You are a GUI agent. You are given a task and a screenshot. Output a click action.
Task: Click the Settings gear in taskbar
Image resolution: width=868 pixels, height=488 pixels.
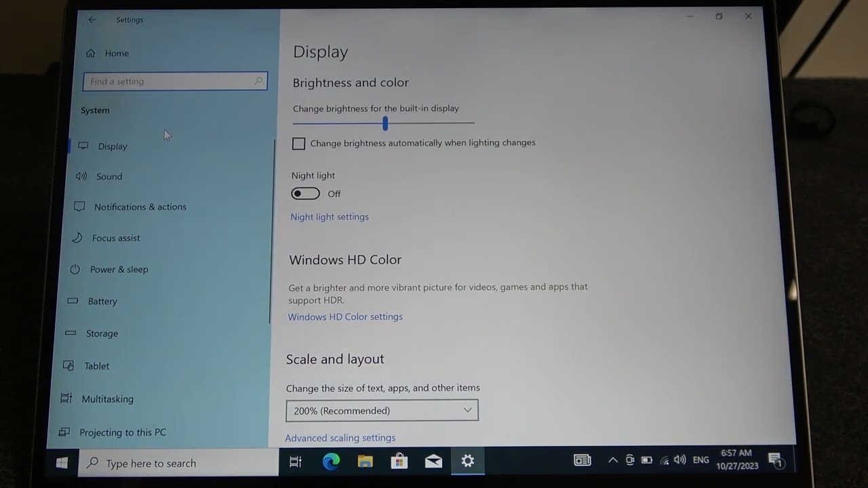tap(468, 461)
